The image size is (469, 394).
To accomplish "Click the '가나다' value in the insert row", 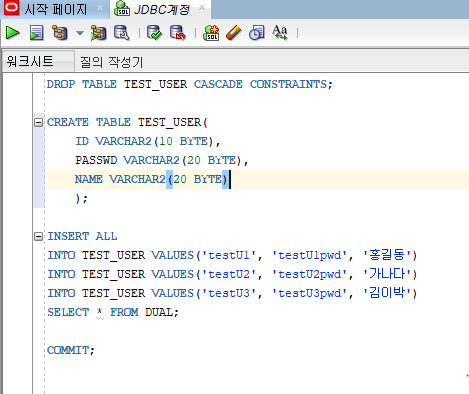I will (386, 274).
